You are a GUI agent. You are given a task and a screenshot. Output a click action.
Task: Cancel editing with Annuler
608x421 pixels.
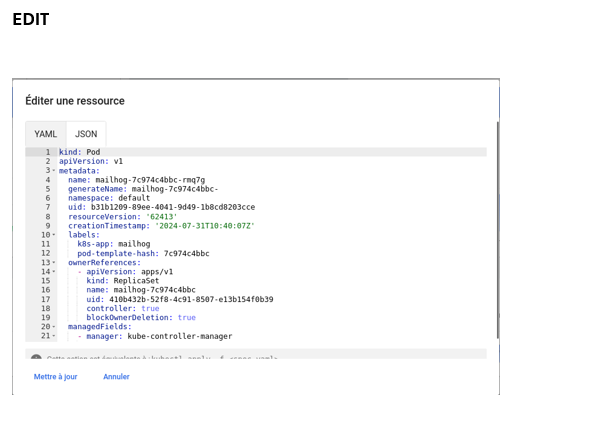(116, 377)
